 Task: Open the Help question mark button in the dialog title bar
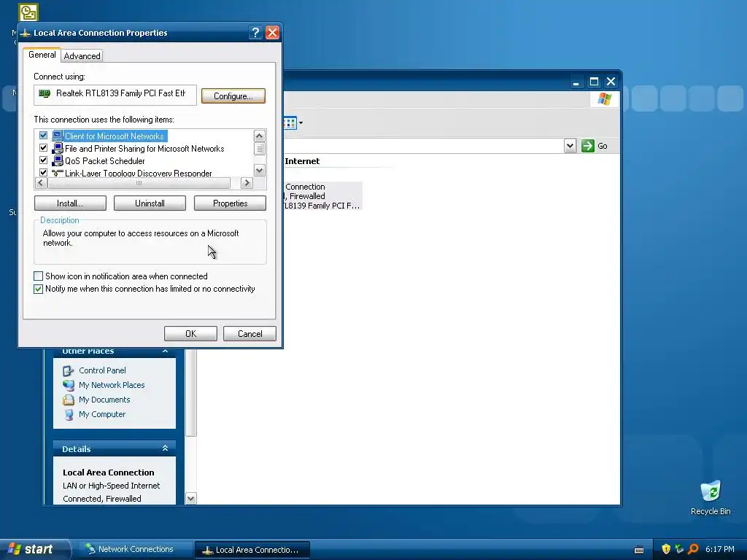[255, 32]
